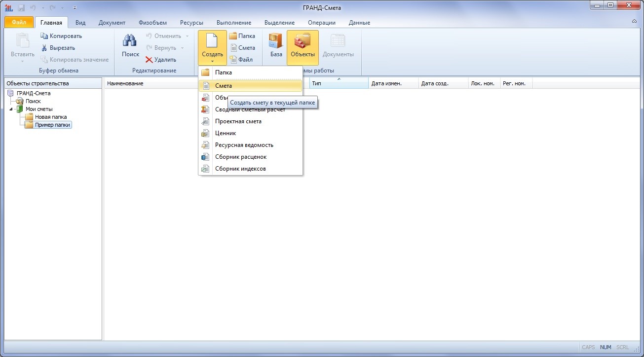Choose Папка from the Создать dropdown menu
Viewport: 644px width, 357px height.
click(250, 72)
